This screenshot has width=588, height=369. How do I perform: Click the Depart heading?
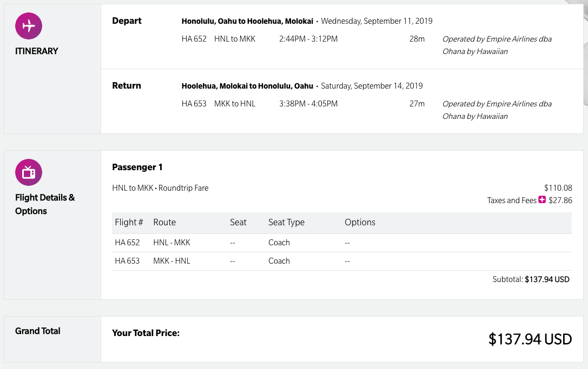[x=127, y=21]
